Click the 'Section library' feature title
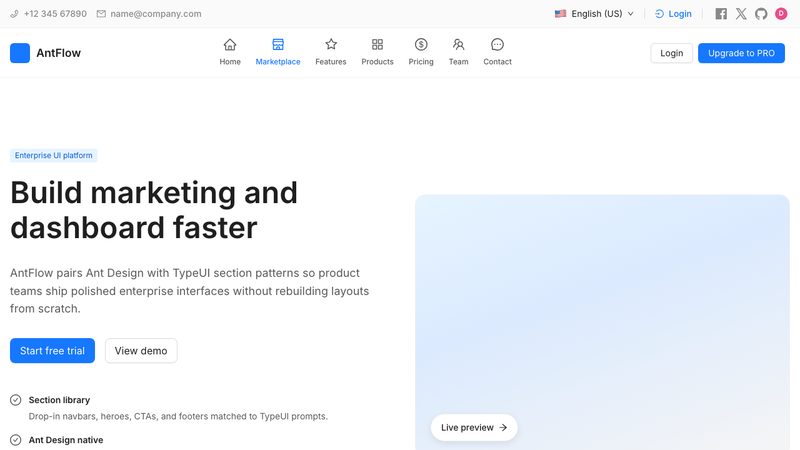Image resolution: width=800 pixels, height=450 pixels. [59, 400]
